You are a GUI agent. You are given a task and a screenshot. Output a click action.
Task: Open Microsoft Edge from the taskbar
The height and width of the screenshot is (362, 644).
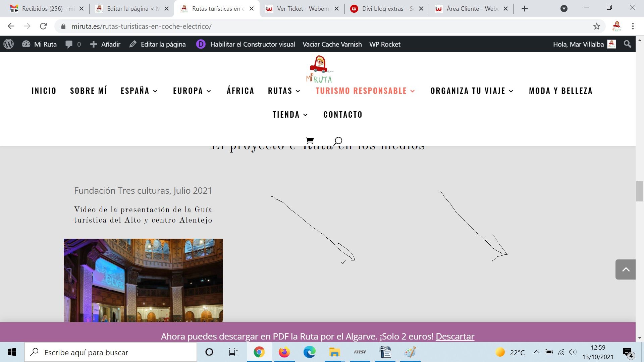[309, 352]
